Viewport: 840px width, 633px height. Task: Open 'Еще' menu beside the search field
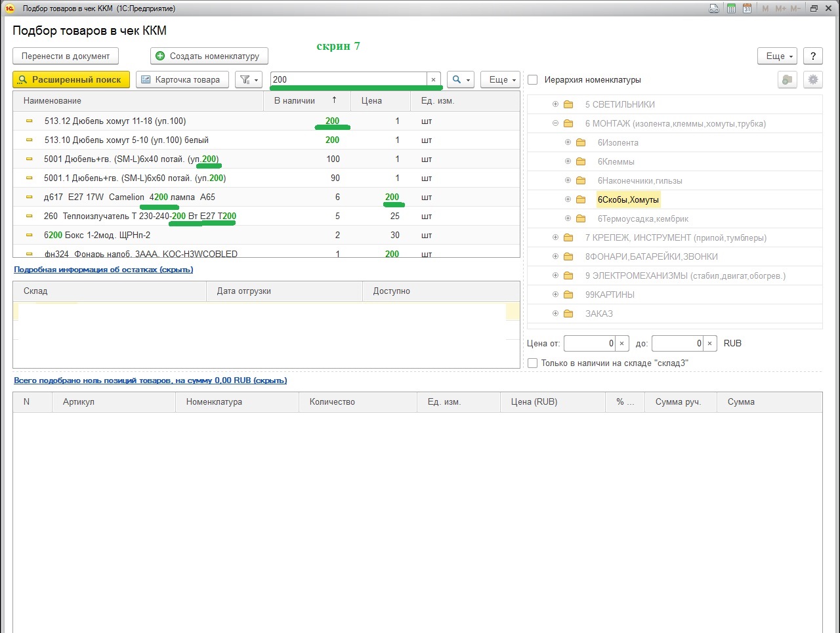pyautogui.click(x=500, y=79)
